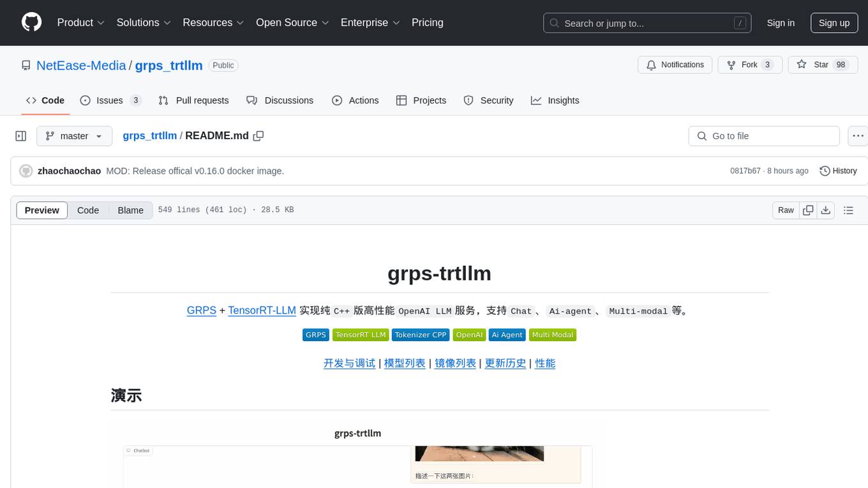Expand the Resources menu
The image size is (868, 488).
tap(214, 22)
